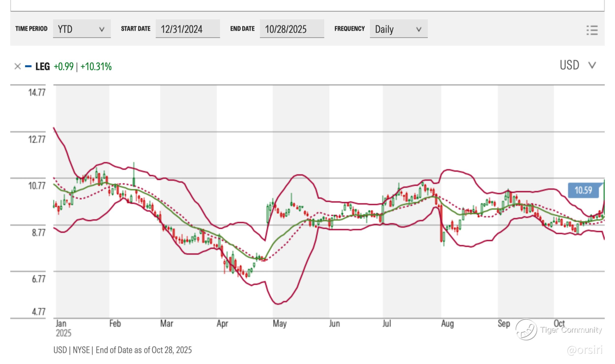Click the blue LEG series color dash
Image resolution: width=615 pixels, height=364 pixels.
28,66
